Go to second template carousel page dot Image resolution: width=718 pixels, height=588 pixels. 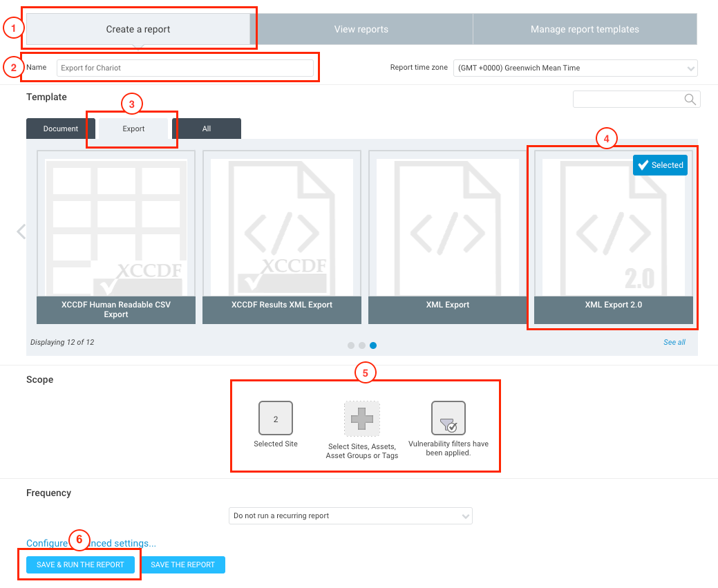(361, 345)
